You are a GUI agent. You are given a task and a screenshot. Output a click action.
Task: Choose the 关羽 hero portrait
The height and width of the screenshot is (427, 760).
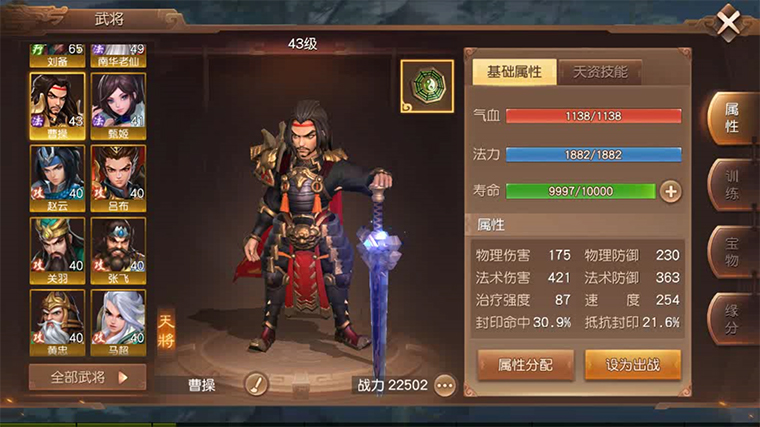[x=57, y=251]
